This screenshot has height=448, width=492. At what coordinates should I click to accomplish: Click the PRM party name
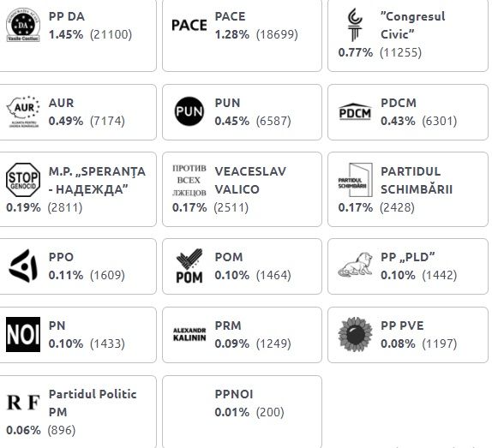click(228, 326)
